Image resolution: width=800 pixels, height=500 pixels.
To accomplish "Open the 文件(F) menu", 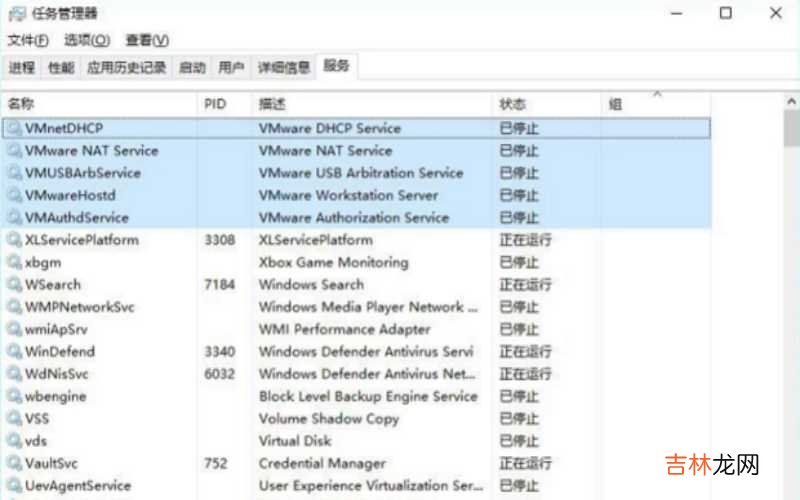I will (28, 40).
